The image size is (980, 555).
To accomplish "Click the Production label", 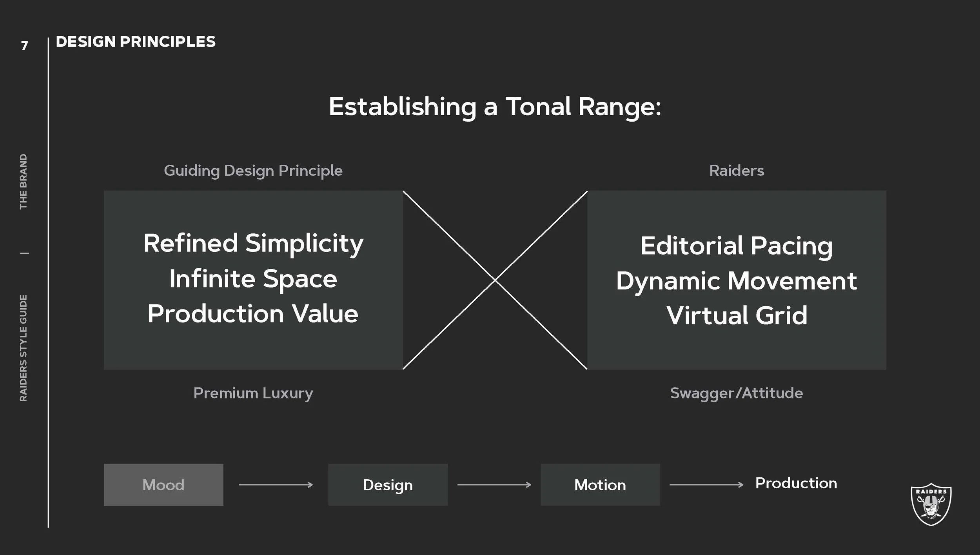I will pyautogui.click(x=796, y=483).
